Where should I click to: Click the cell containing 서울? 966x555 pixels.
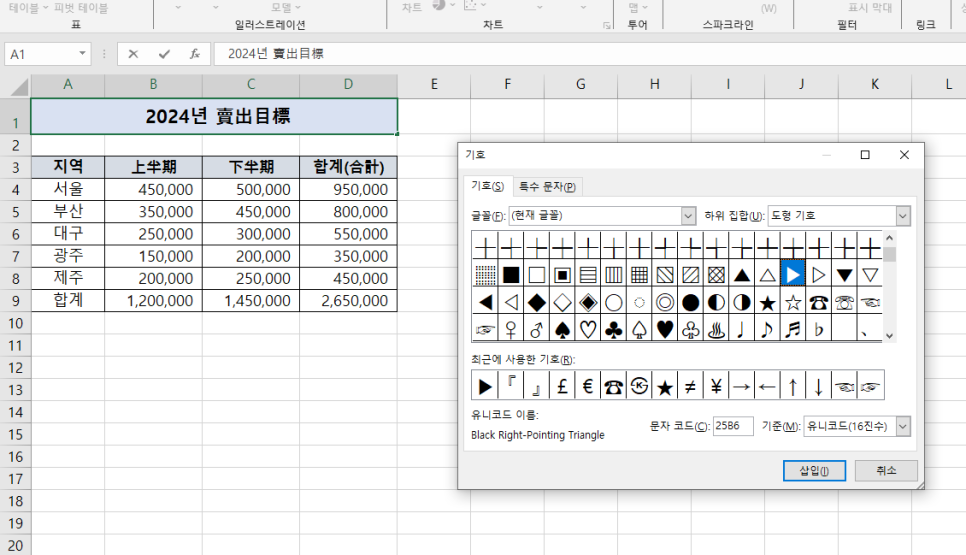tap(68, 189)
